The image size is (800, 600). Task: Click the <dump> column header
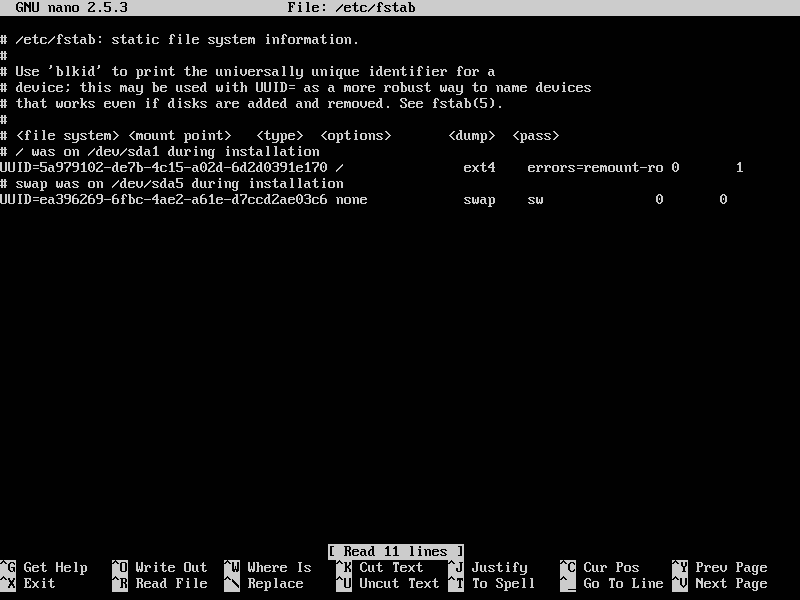[x=471, y=136]
